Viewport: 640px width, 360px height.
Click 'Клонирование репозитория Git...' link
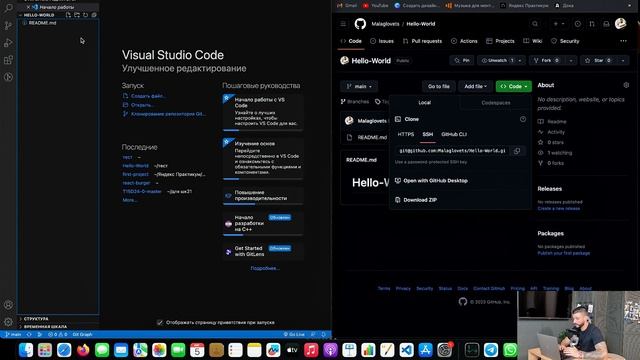click(x=164, y=114)
